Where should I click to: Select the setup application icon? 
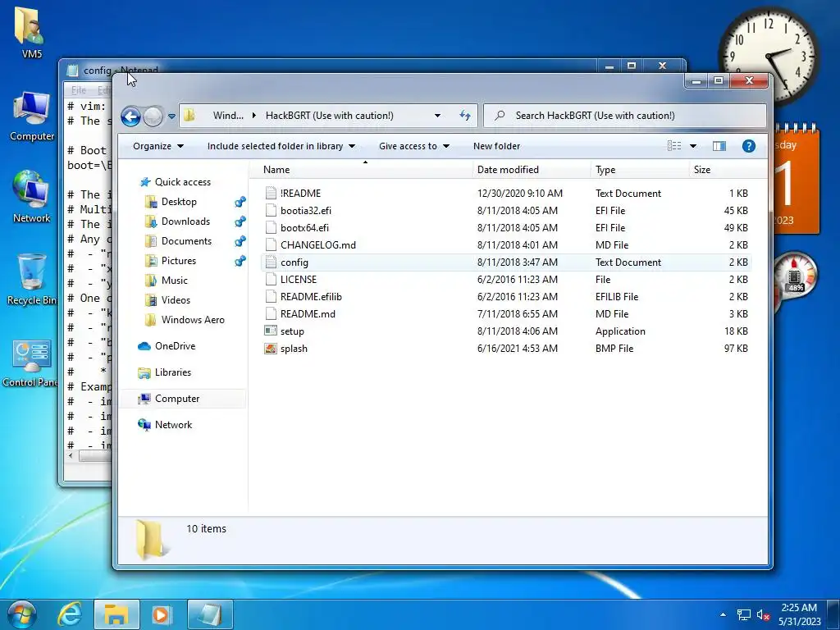[x=271, y=331]
